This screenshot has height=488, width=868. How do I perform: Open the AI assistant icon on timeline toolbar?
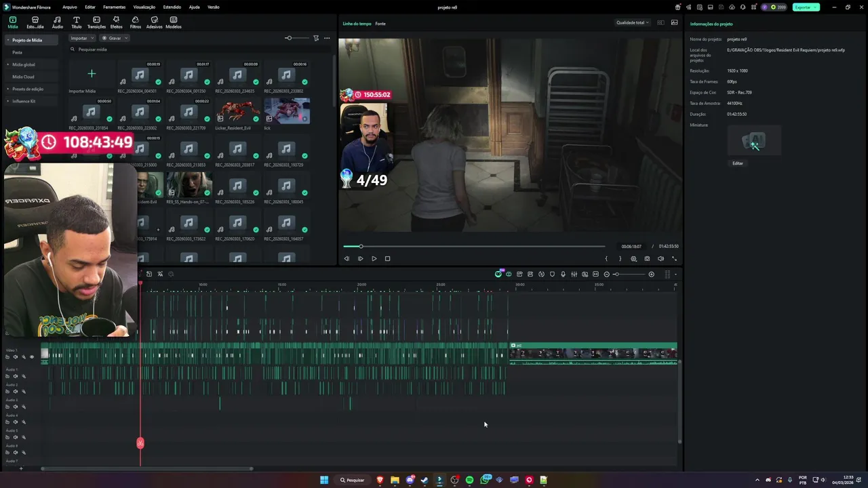(498, 274)
